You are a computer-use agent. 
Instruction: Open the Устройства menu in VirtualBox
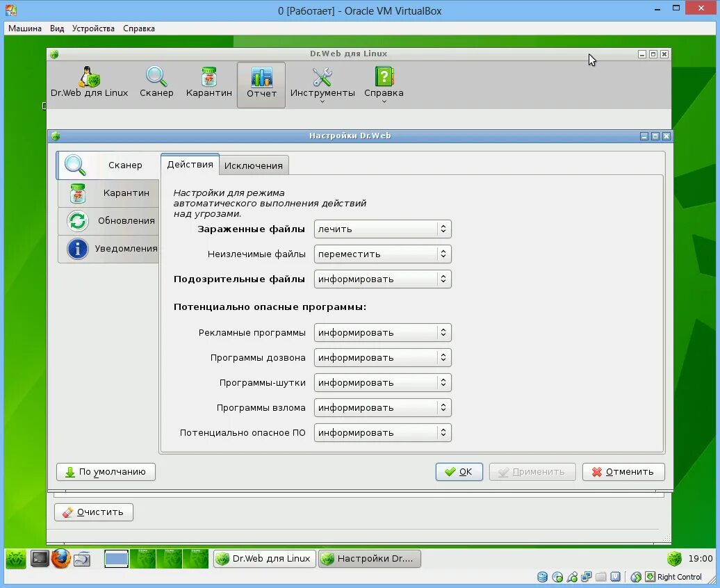coord(93,28)
